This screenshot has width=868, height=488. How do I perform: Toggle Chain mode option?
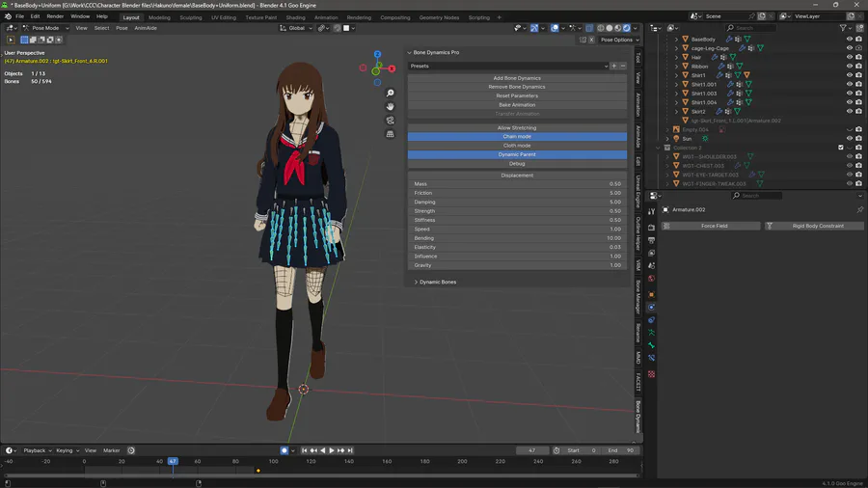517,137
